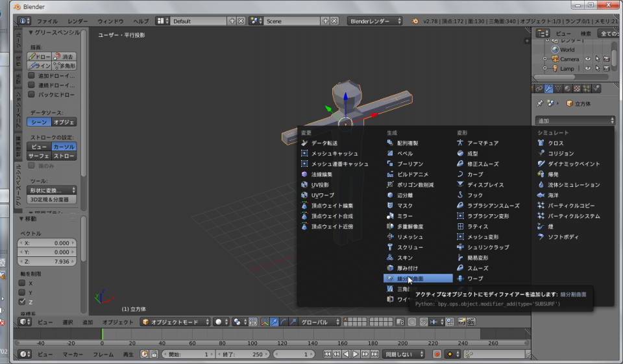Toggle Lamp visibility eye in outliner

point(588,68)
